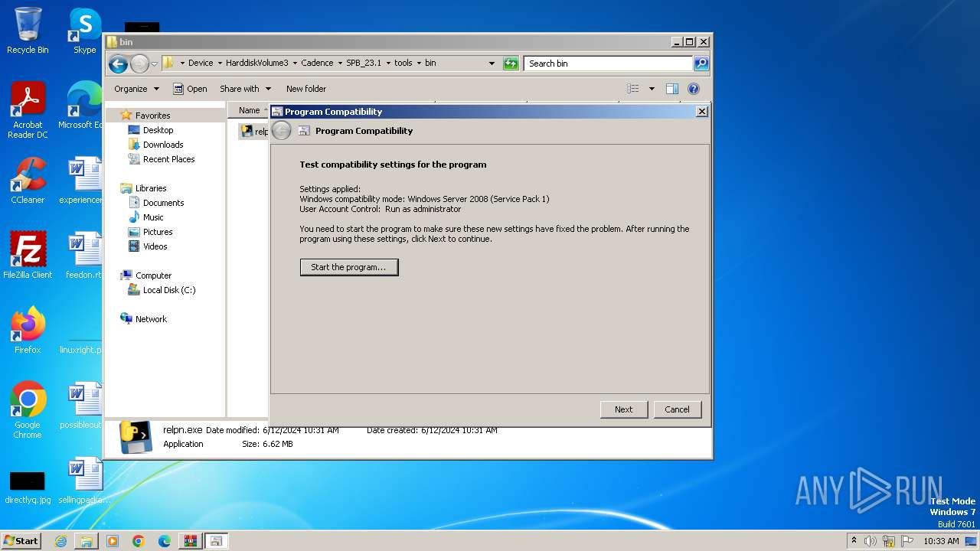Open Explorer help icon
The width and height of the screenshot is (980, 551).
point(694,89)
